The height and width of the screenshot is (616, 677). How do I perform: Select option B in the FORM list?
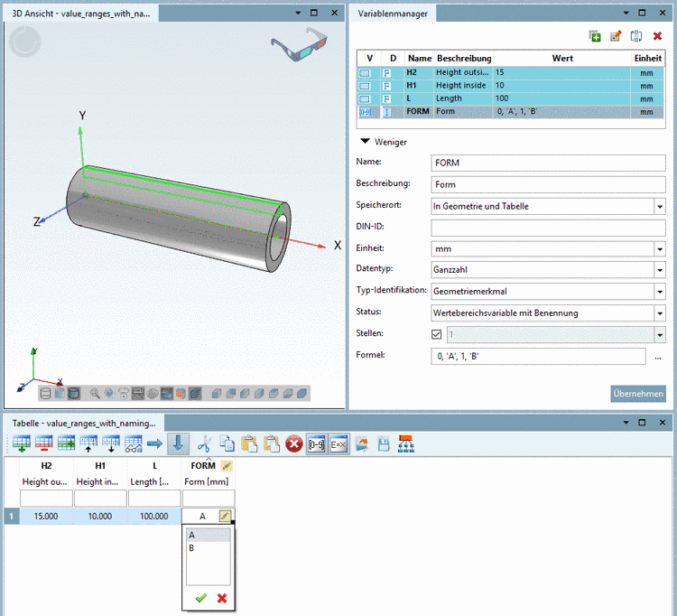(x=191, y=548)
